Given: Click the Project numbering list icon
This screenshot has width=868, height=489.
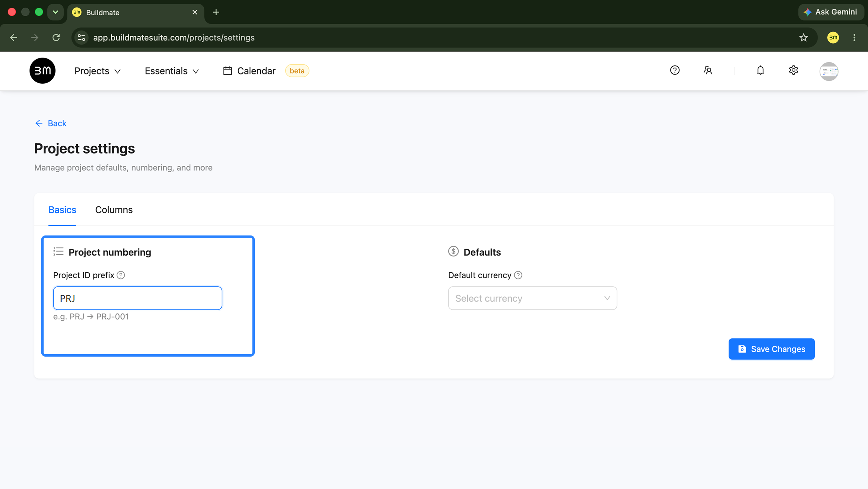Looking at the screenshot, I should 58,251.
